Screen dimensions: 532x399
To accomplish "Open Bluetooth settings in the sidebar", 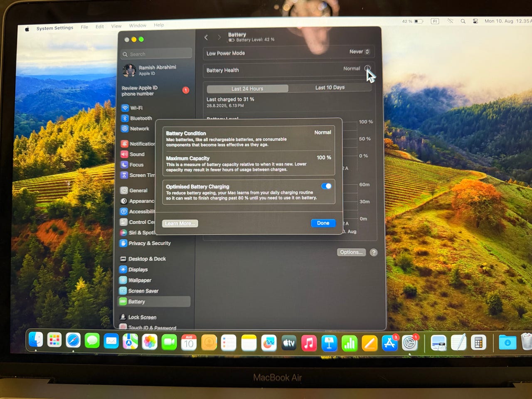I will pyautogui.click(x=137, y=118).
